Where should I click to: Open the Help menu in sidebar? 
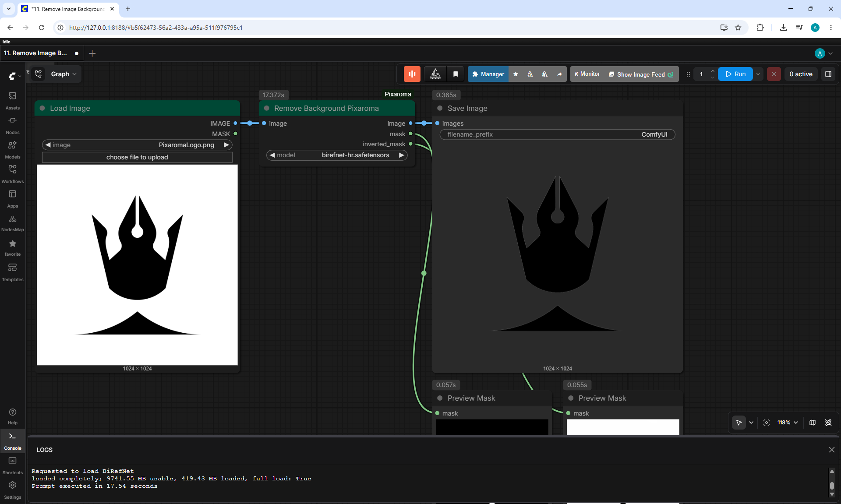pos(12,416)
